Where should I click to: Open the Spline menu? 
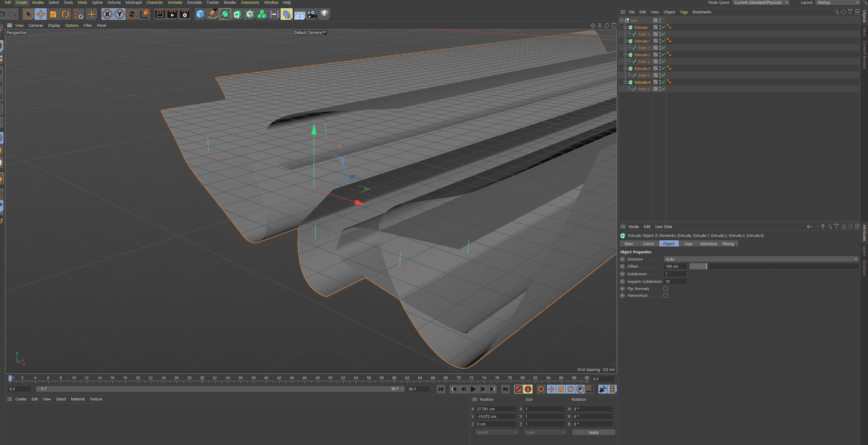tap(97, 2)
